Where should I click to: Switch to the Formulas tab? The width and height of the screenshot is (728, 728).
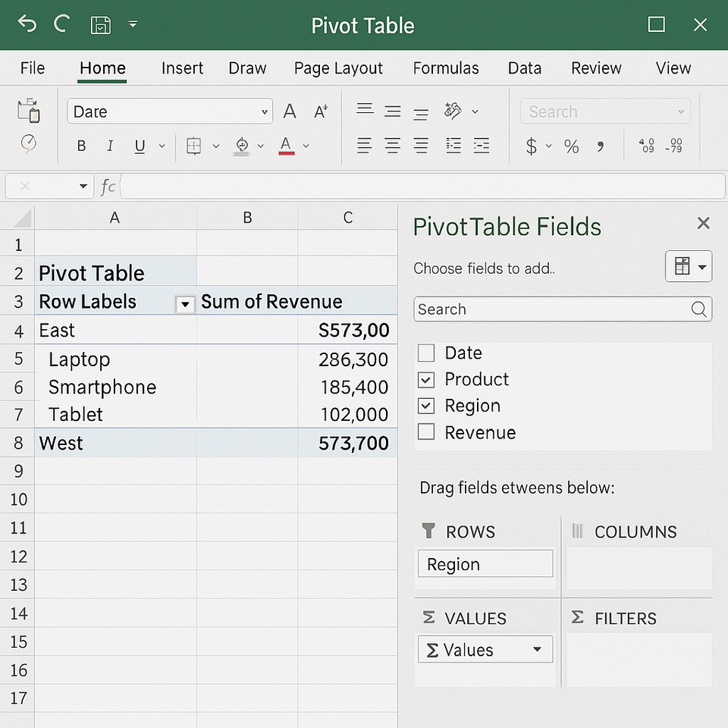tap(445, 68)
